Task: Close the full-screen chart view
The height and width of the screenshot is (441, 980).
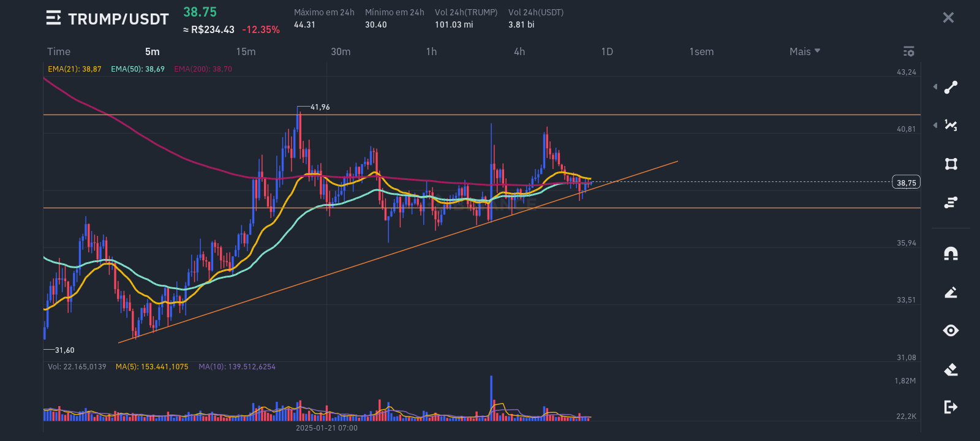Action: [x=948, y=18]
